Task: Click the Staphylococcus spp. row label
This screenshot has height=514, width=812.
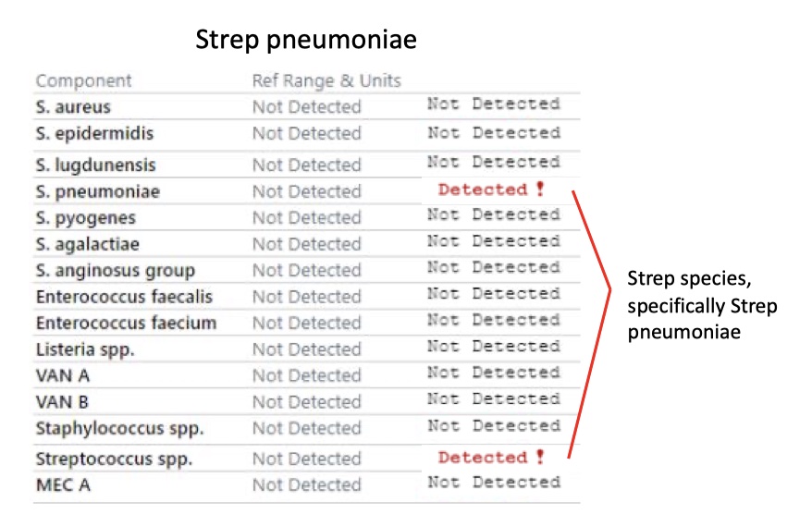Action: pyautogui.click(x=119, y=429)
